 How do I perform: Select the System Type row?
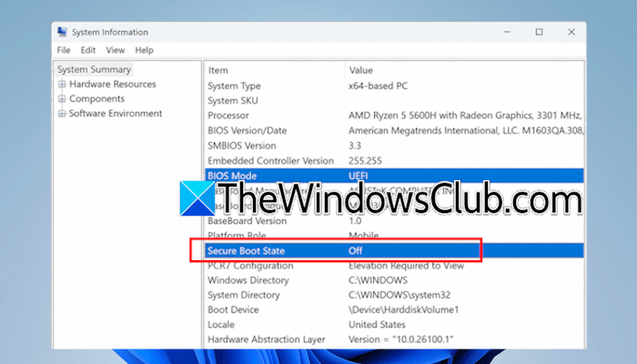[x=394, y=86]
